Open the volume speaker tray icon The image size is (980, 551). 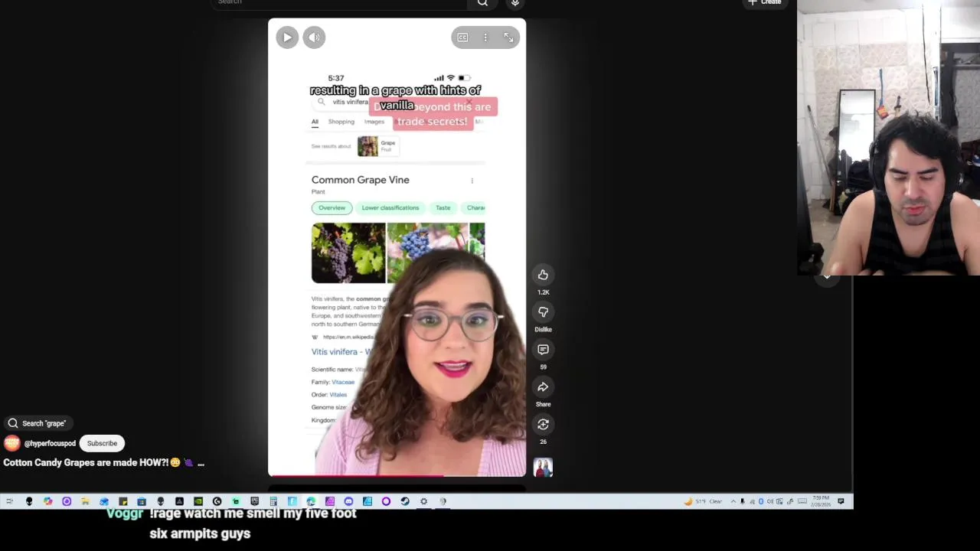(770, 501)
